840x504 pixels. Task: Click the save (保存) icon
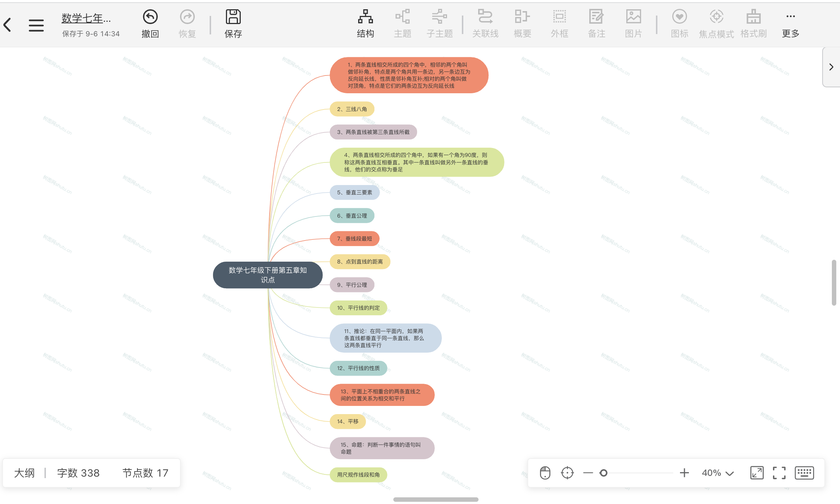pos(233,17)
